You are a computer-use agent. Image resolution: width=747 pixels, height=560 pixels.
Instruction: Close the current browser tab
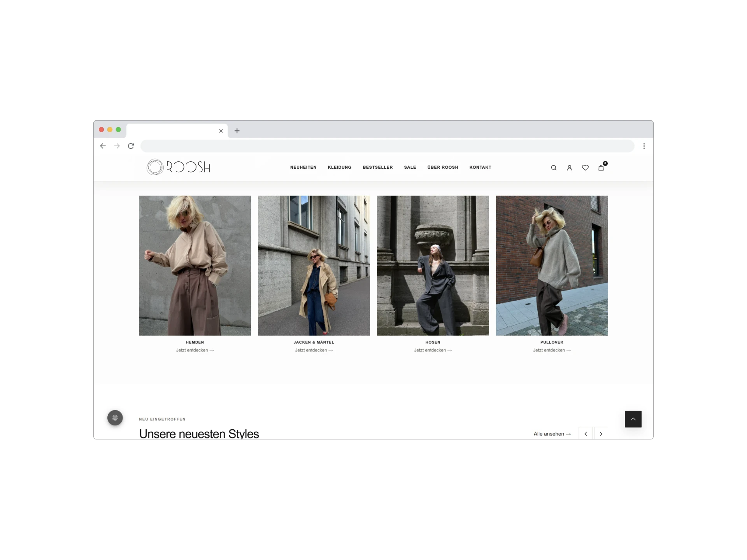point(221,131)
